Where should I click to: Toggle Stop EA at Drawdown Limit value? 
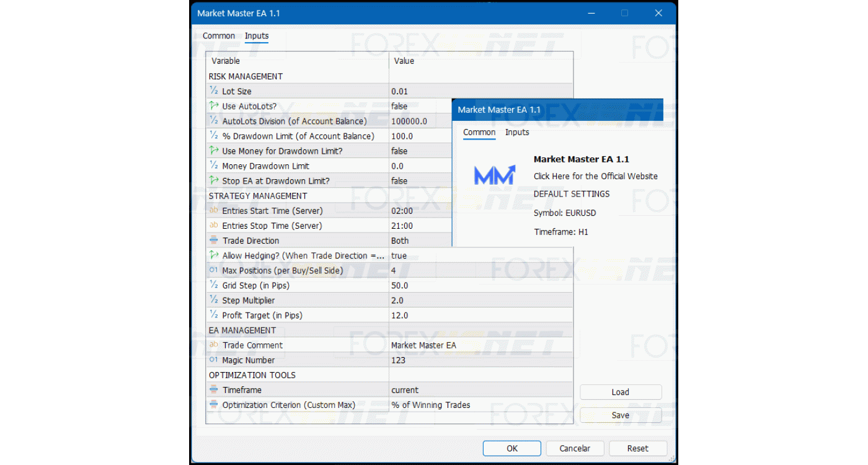coord(399,180)
